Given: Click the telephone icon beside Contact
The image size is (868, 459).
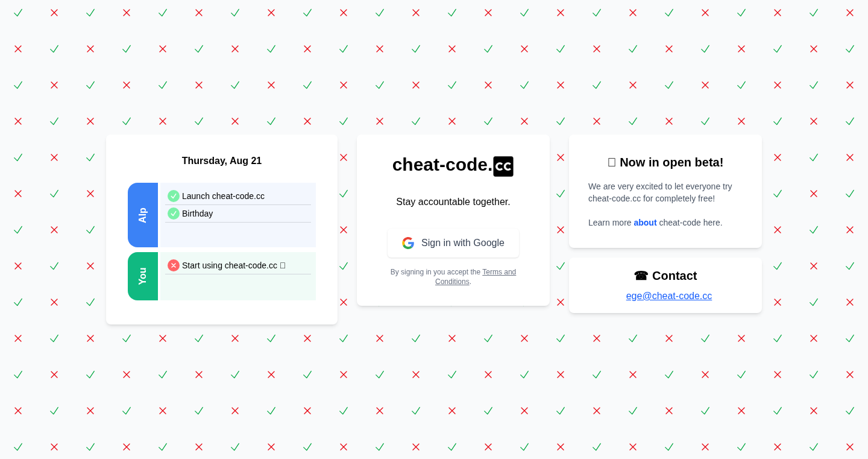Looking at the screenshot, I should tap(641, 276).
